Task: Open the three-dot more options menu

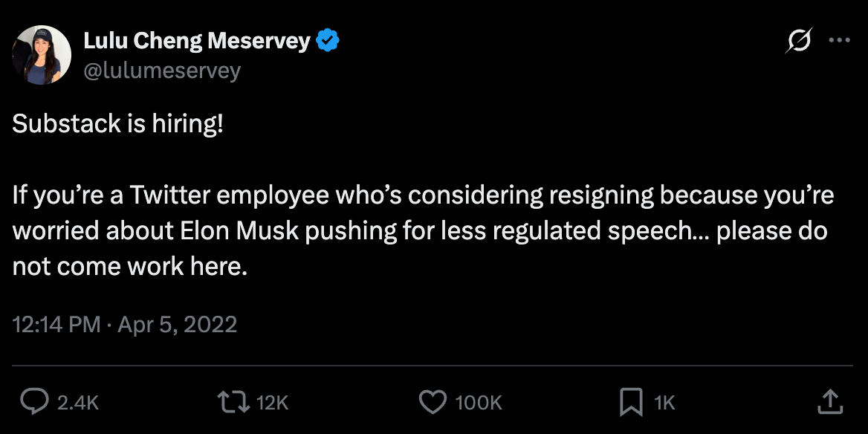Action: click(x=838, y=42)
